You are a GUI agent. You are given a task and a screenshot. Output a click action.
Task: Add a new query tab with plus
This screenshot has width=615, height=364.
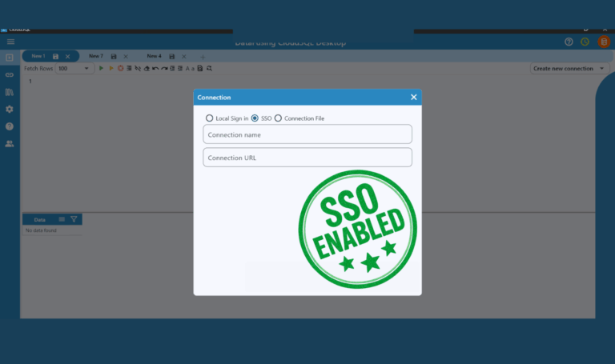pyautogui.click(x=203, y=57)
